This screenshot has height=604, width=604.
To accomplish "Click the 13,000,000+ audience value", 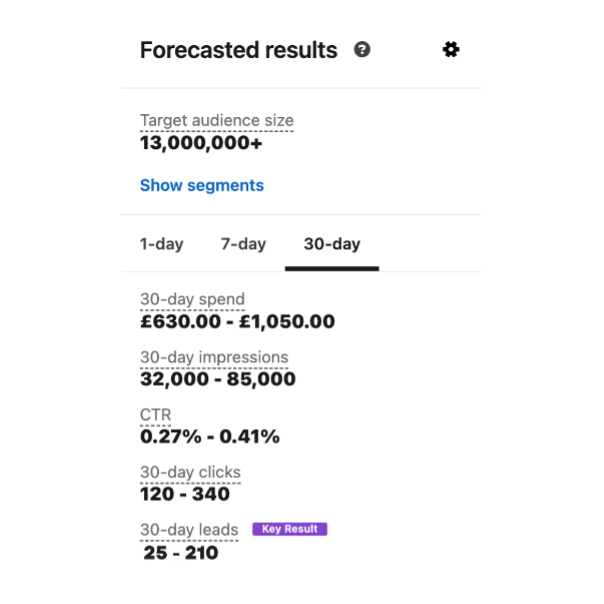I will [201, 143].
